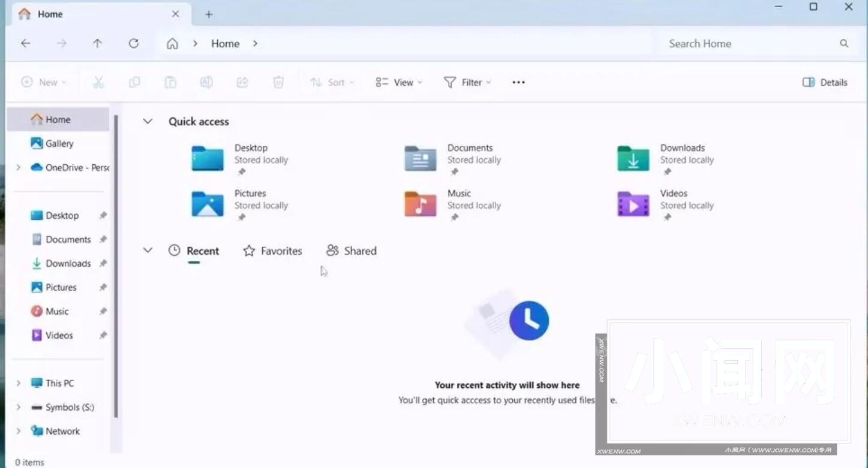
Task: Select Gallery in the navigation pane
Action: pos(58,143)
